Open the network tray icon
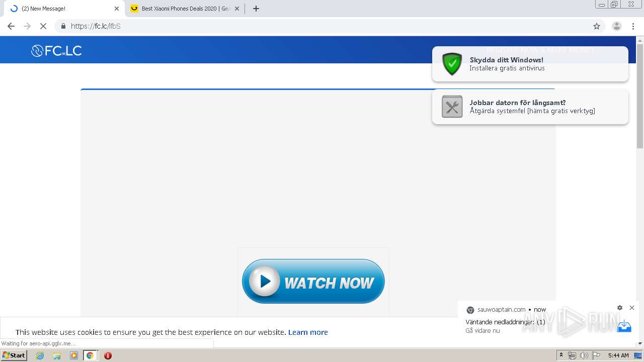The height and width of the screenshot is (362, 644). coord(572,355)
